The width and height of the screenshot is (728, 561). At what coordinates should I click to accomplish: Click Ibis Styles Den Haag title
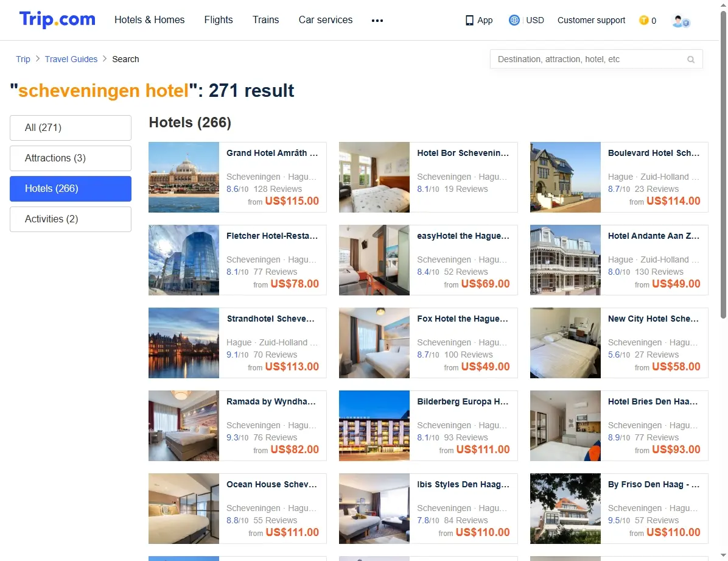[463, 484]
